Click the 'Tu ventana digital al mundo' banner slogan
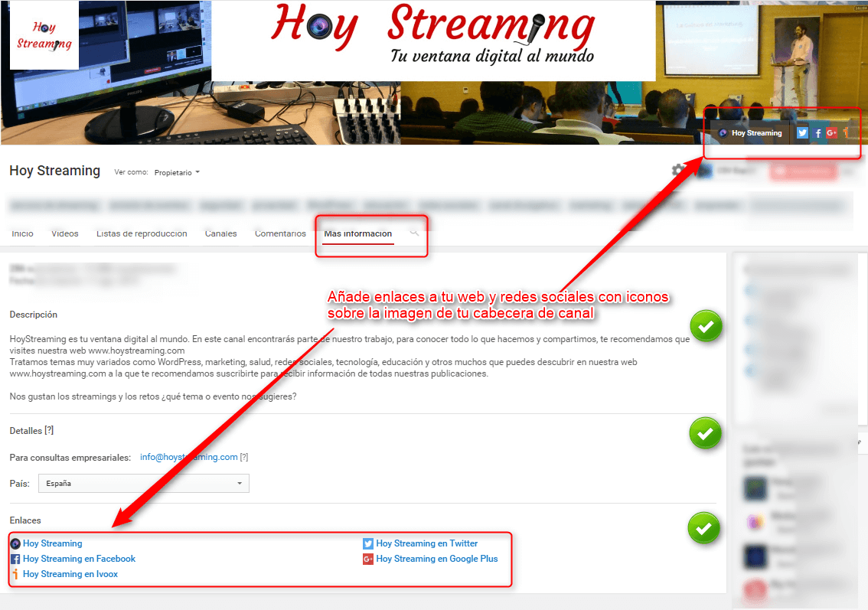 tap(492, 56)
